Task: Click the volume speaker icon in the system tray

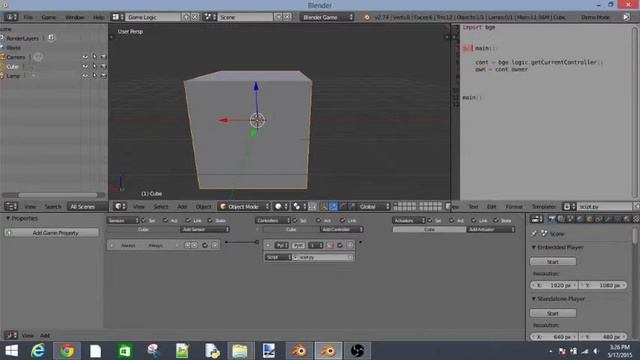Action: point(596,351)
